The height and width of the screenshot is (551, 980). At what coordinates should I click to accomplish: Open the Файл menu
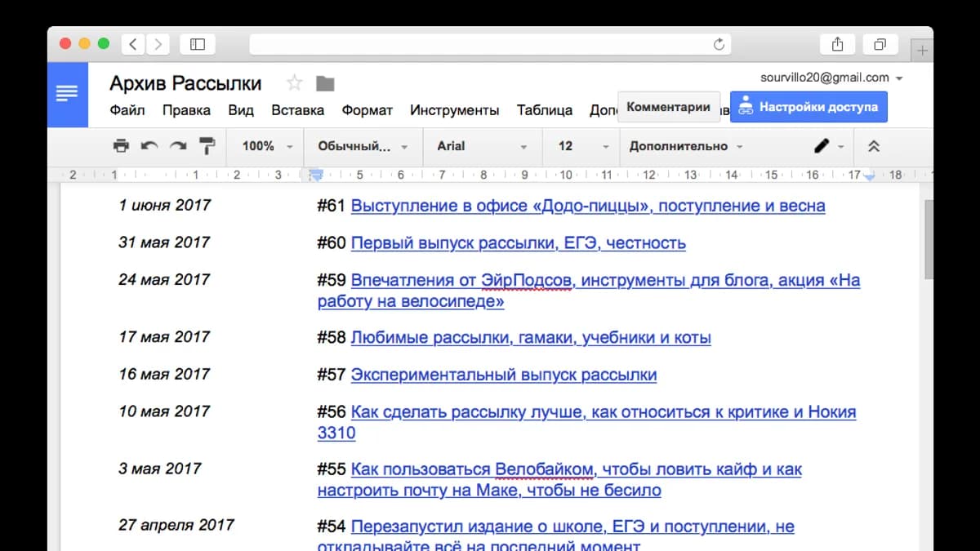coord(127,110)
